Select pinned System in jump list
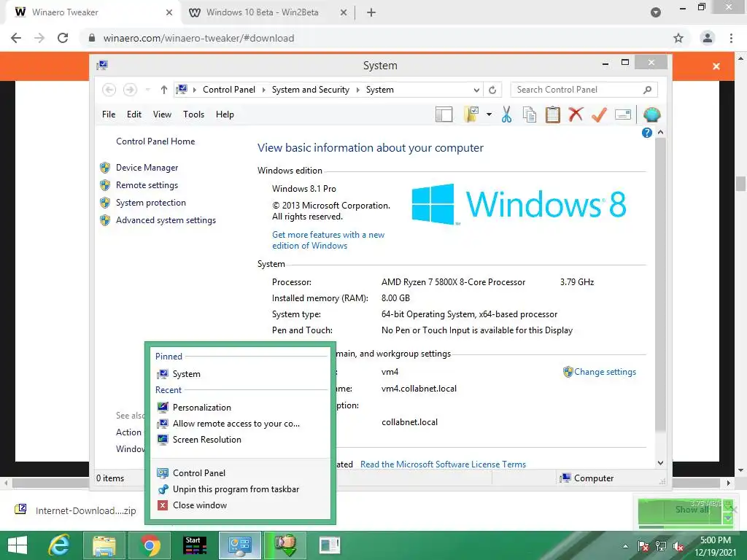The height and width of the screenshot is (560, 747). pyautogui.click(x=240, y=374)
